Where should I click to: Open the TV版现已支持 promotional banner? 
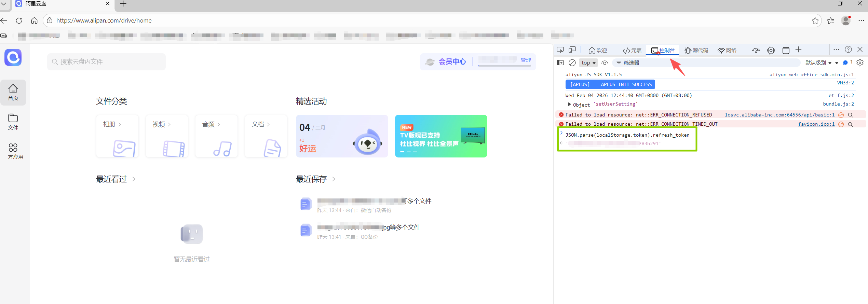click(441, 136)
